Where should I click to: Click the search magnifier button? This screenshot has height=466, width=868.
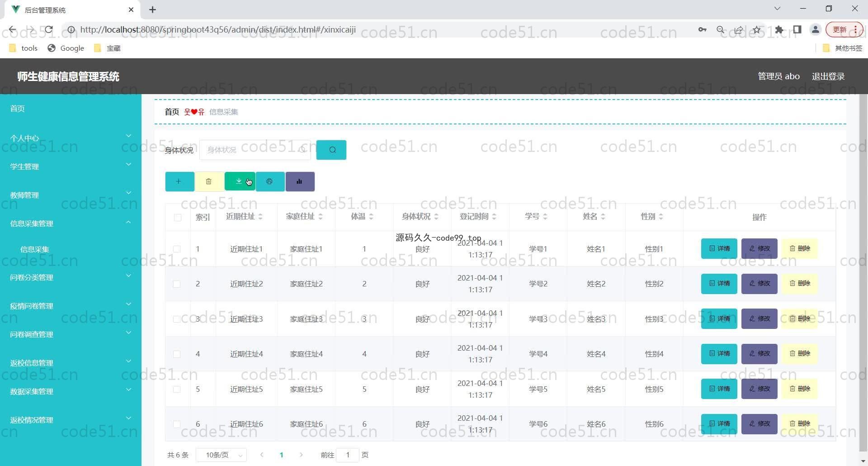[331, 150]
